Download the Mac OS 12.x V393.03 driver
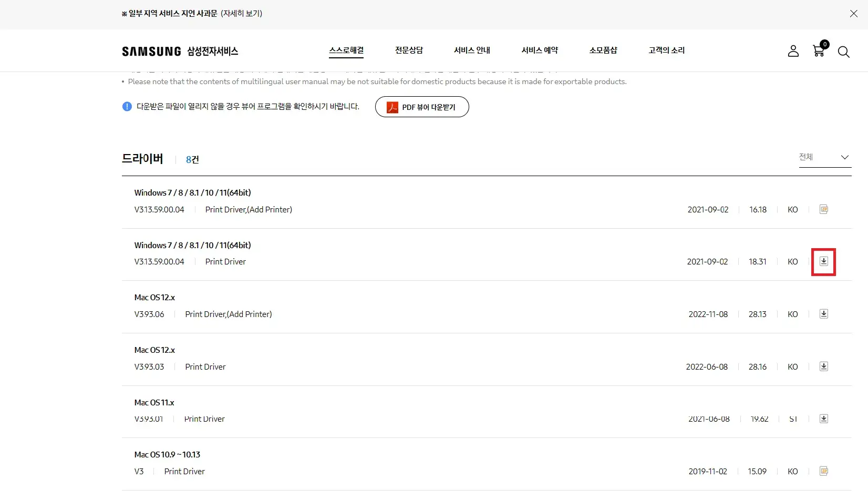 (x=824, y=366)
